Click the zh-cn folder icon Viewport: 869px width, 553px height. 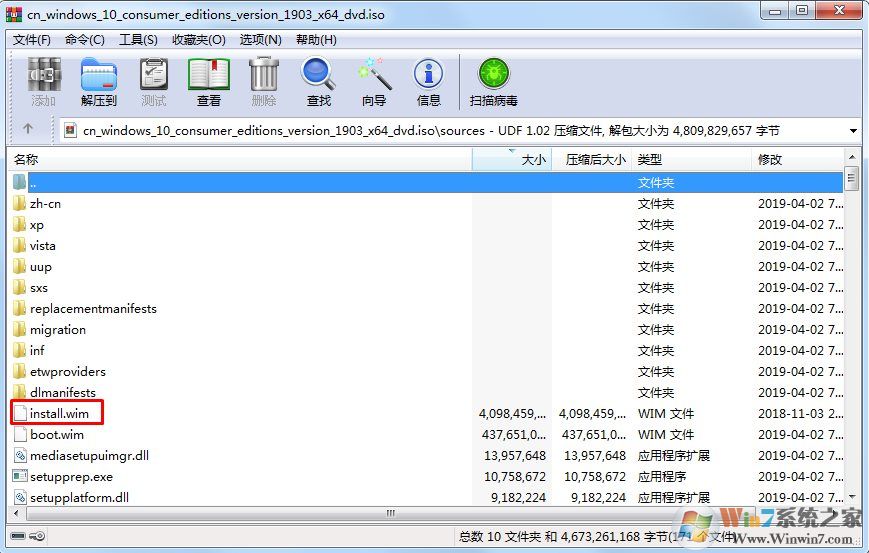point(20,203)
